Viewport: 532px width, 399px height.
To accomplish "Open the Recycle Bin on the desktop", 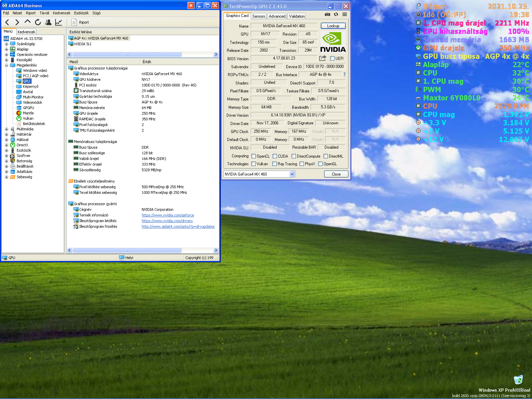I will coord(518,380).
